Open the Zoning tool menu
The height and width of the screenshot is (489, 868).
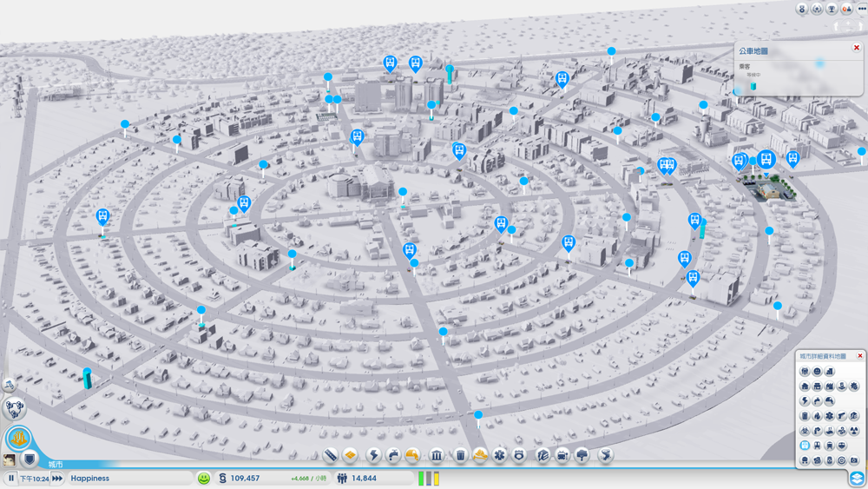[350, 455]
